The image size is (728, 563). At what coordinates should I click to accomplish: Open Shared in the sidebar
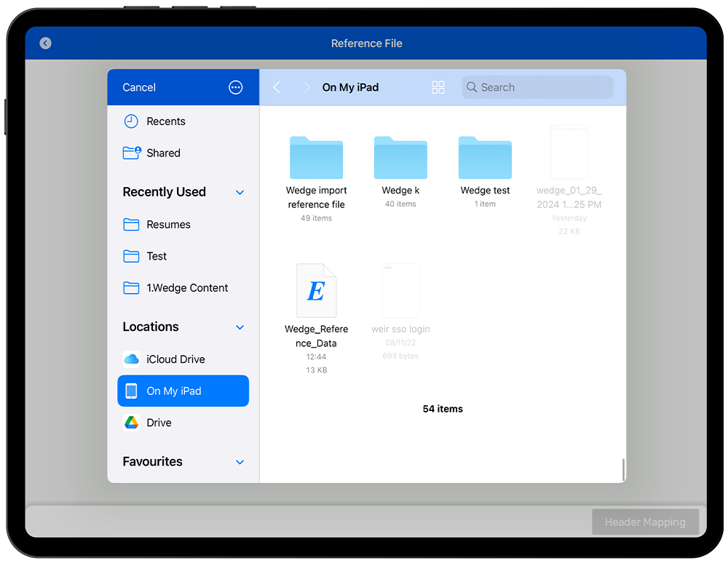[163, 153]
